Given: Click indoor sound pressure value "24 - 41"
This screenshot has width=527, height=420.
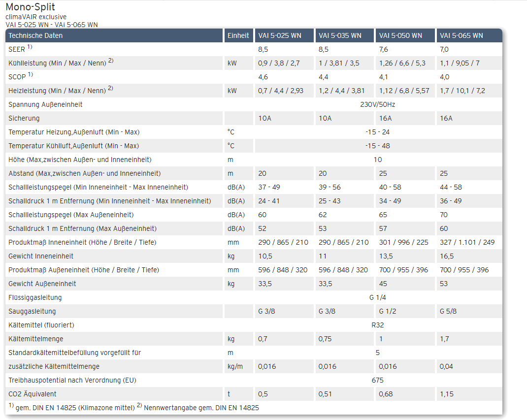Looking at the screenshot, I should [269, 201].
